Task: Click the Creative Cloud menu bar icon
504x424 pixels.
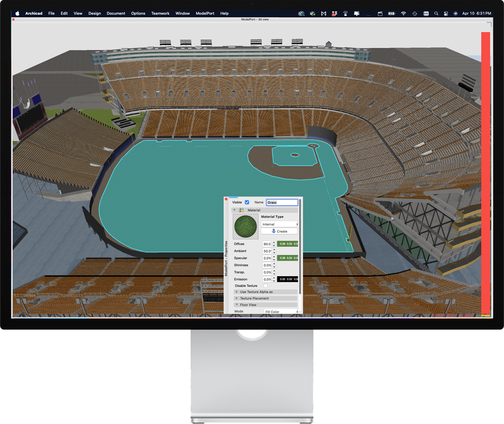Action: pos(302,13)
